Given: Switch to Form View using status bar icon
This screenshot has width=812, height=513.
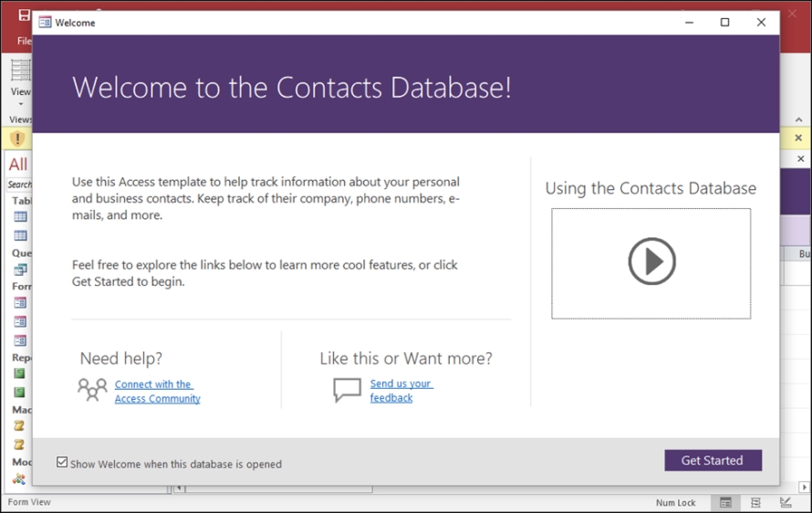Looking at the screenshot, I should 725,503.
